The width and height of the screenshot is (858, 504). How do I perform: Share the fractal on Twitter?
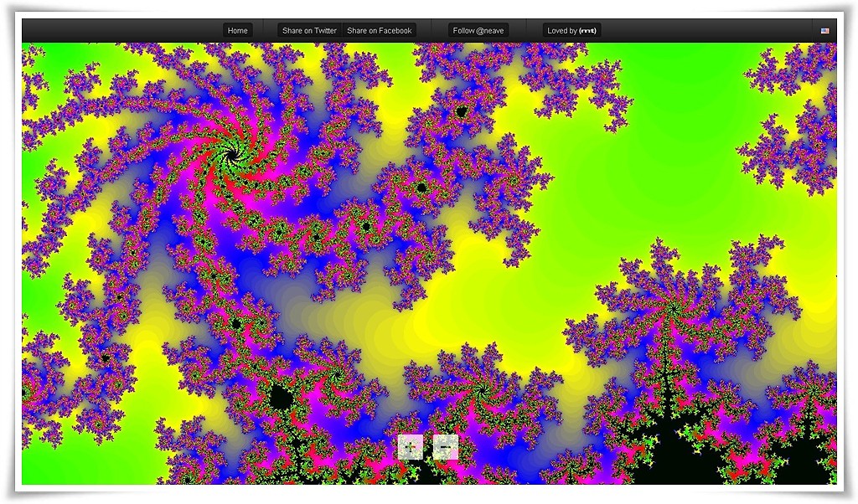pyautogui.click(x=309, y=31)
